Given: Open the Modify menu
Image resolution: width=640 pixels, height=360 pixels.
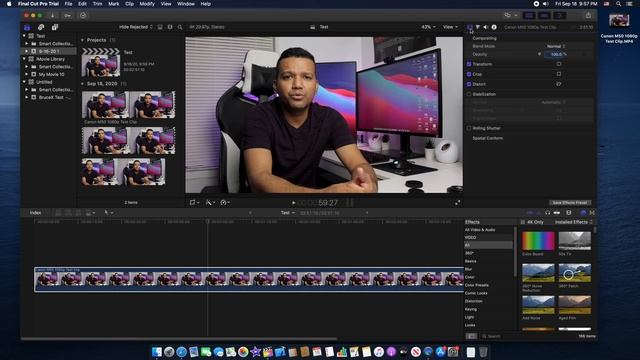Looking at the screenshot, I should point(147,4).
